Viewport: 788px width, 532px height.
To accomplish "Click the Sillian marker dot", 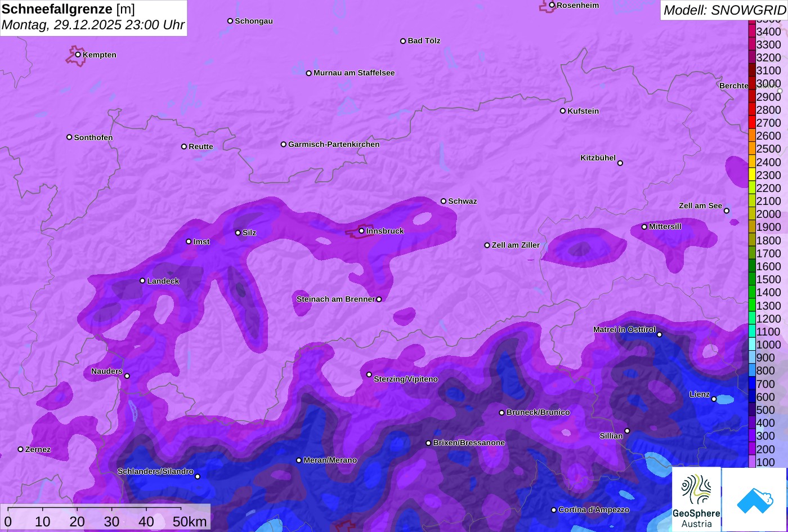I will click(628, 431).
